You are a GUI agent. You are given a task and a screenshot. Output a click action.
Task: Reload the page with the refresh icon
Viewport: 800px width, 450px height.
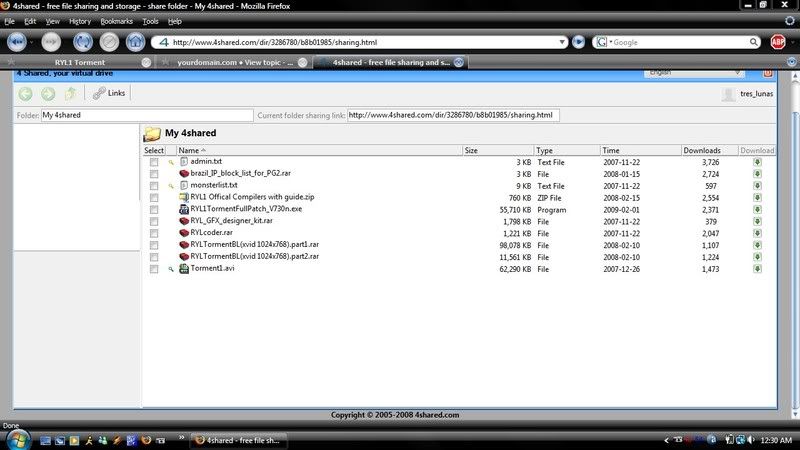83,42
